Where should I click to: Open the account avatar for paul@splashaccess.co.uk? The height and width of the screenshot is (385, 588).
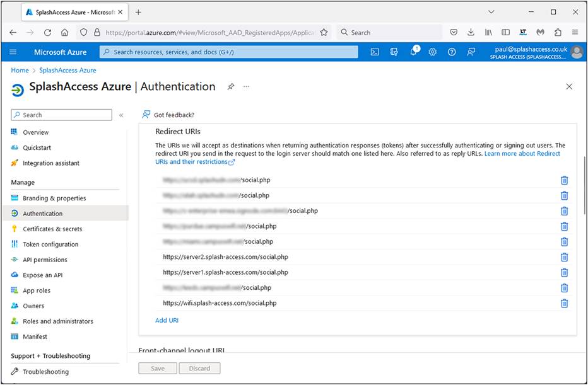tap(577, 52)
